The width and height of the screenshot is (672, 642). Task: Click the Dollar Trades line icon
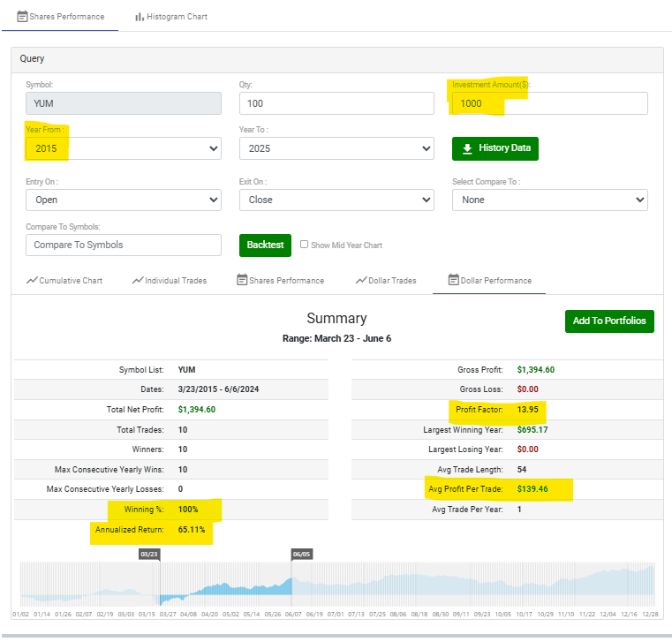(x=361, y=280)
